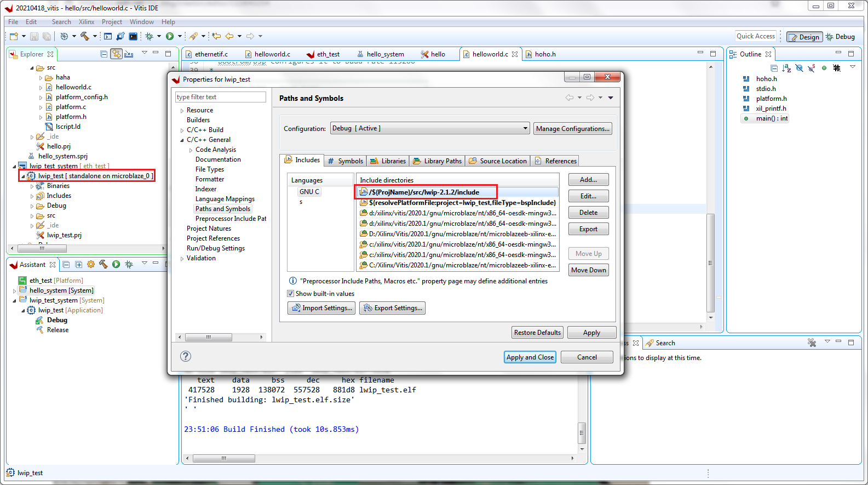The image size is (868, 485).
Task: Click Restore Defaults button
Action: point(537,333)
